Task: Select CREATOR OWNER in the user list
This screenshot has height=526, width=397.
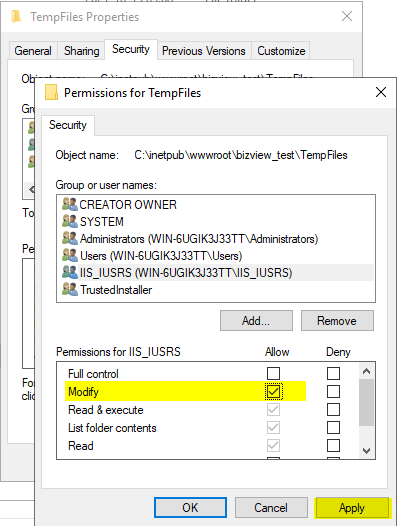Action: pos(215,204)
